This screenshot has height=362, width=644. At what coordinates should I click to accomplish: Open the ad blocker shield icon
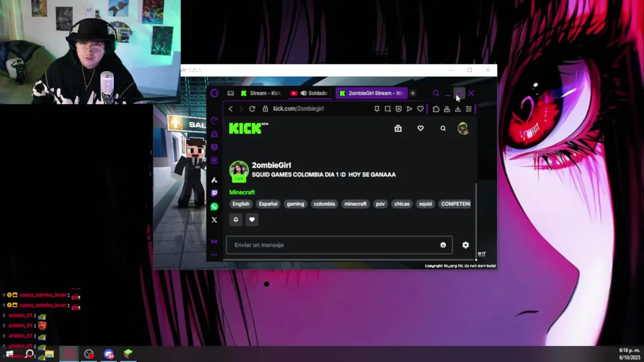click(398, 109)
